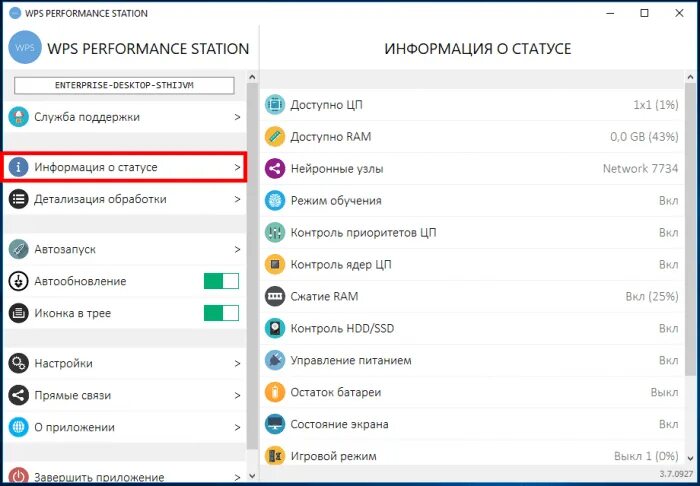
Task: Click the WPS round logo in header
Action: pyautogui.click(x=25, y=48)
